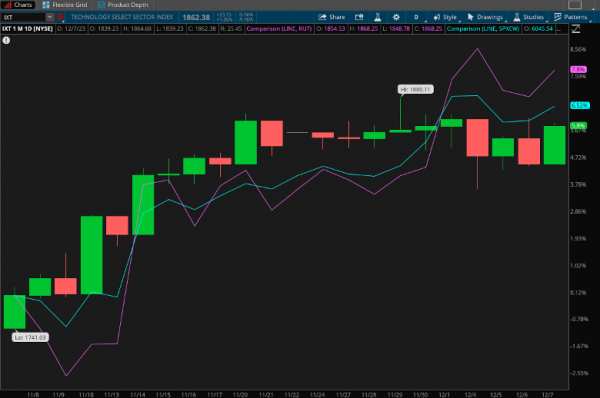Click the -2.55% label on price axis
600x398 pixels.
coord(579,373)
